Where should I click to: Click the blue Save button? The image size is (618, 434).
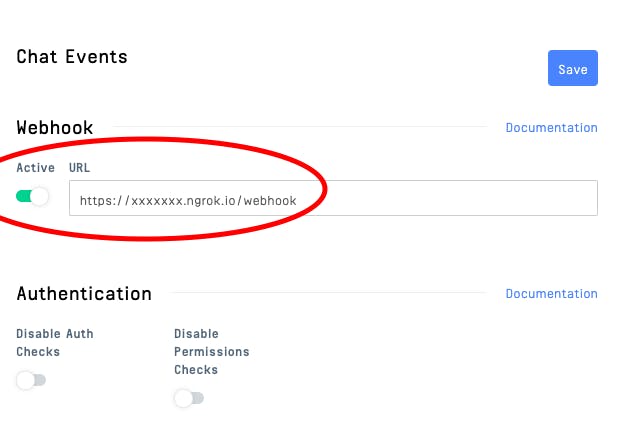(572, 68)
